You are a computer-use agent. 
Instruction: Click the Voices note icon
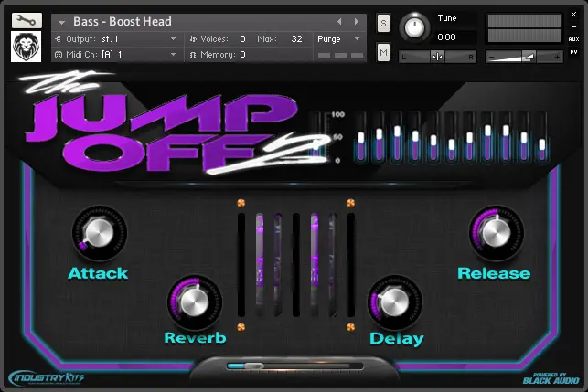193,39
